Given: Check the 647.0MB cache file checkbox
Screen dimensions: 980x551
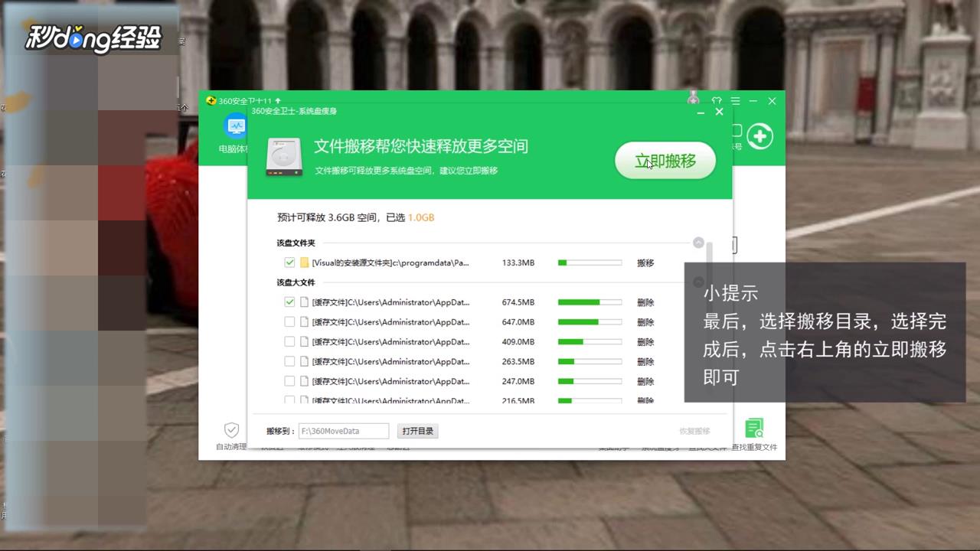Looking at the screenshot, I should [289, 322].
